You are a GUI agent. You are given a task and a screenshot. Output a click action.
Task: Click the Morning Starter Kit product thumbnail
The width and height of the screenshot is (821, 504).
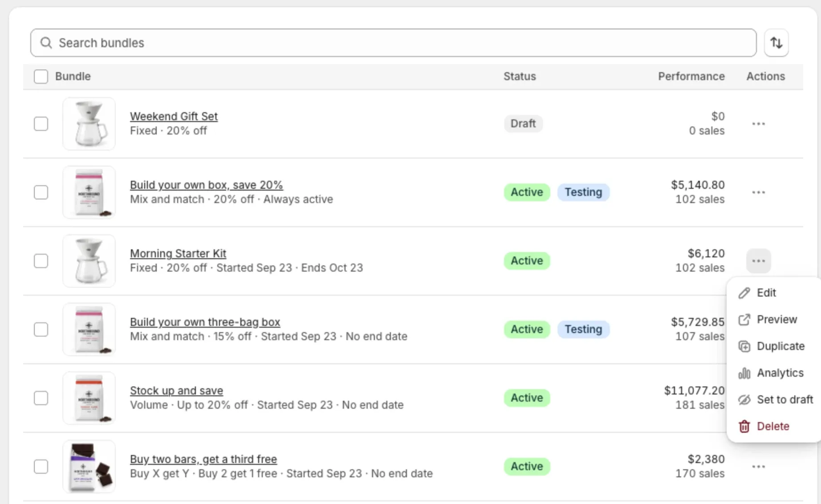(89, 261)
